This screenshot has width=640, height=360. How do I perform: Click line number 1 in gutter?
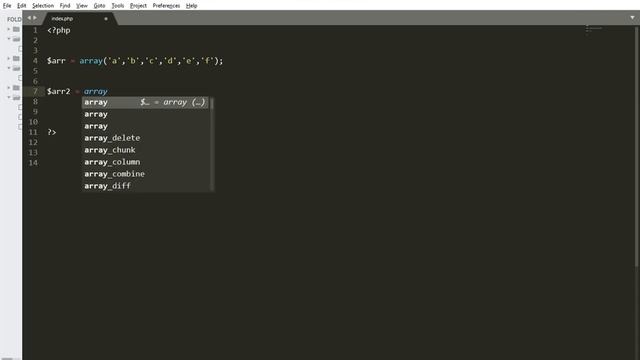pyautogui.click(x=35, y=30)
